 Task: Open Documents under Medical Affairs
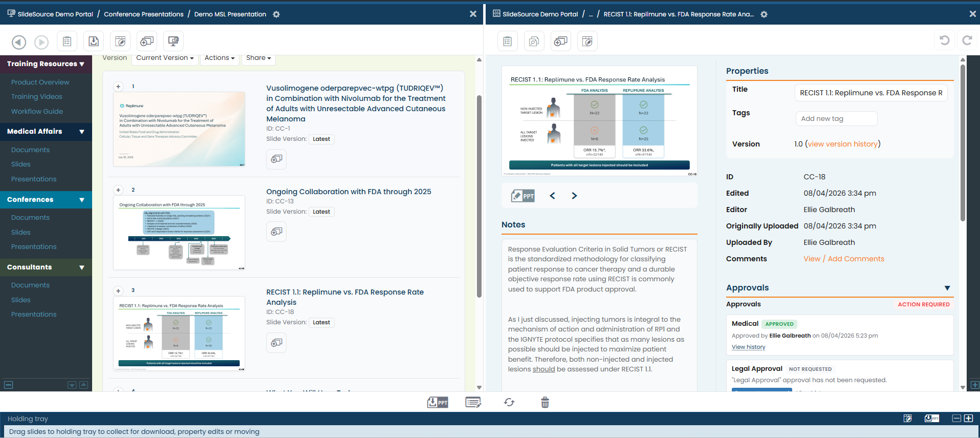(x=30, y=150)
